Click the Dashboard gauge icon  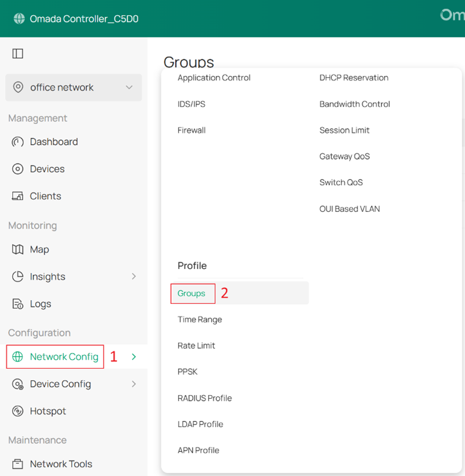18,142
